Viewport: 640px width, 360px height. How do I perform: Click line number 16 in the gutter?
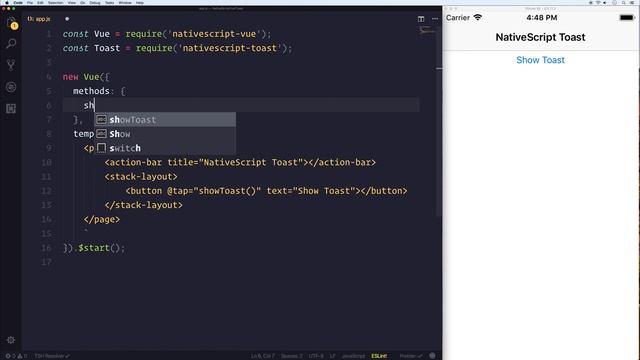[47, 248]
